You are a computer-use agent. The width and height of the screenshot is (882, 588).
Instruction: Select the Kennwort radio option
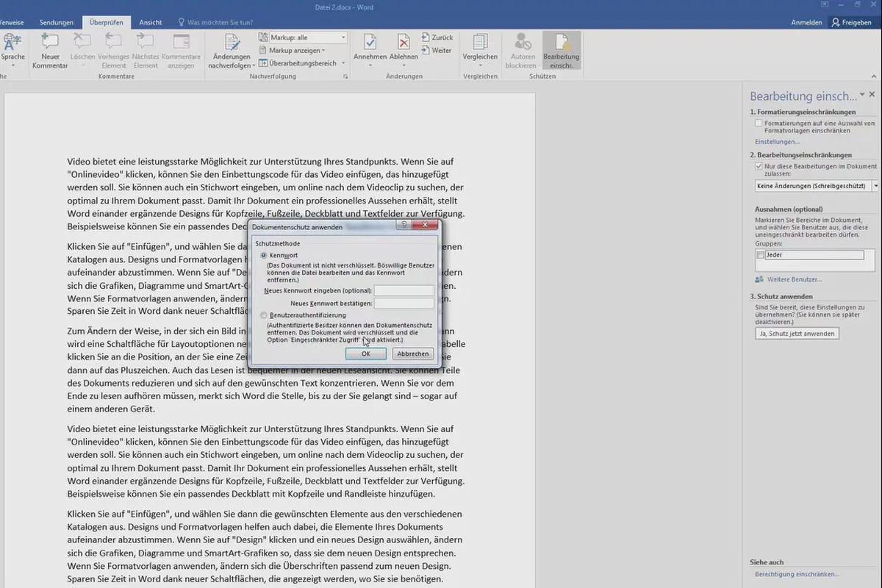[x=264, y=255]
